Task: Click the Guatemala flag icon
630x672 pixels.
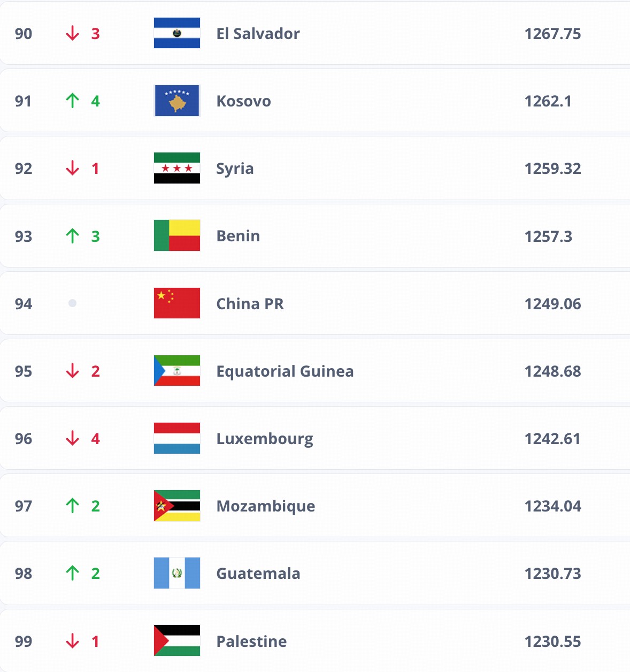Action: pyautogui.click(x=177, y=573)
